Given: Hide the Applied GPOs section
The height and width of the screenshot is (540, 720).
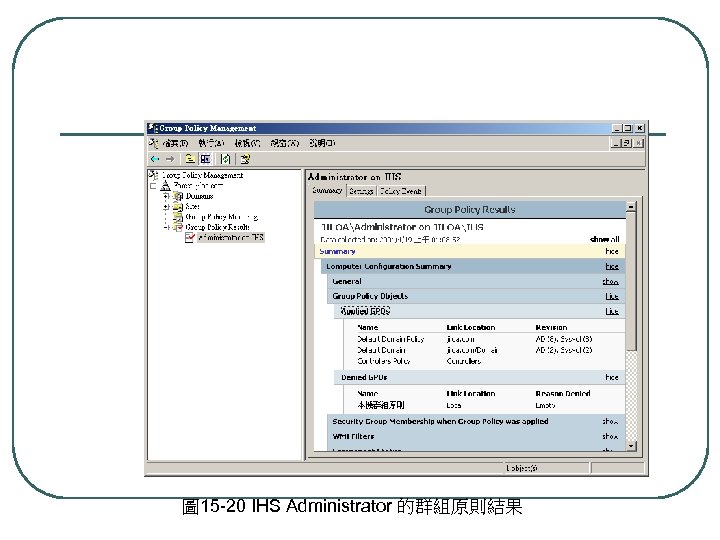Looking at the screenshot, I should 612,311.
